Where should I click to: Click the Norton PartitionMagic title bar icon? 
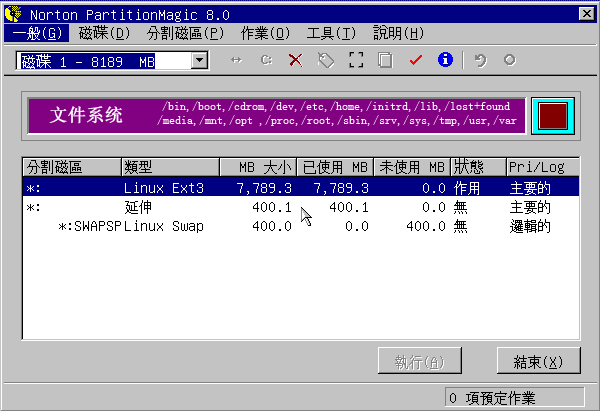(x=13, y=14)
